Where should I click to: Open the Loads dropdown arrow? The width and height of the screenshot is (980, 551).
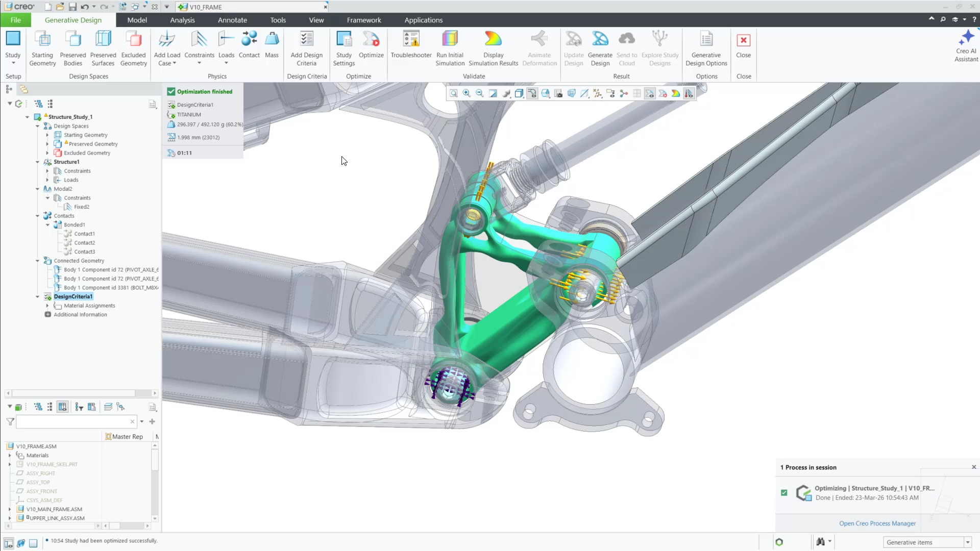pyautogui.click(x=226, y=63)
